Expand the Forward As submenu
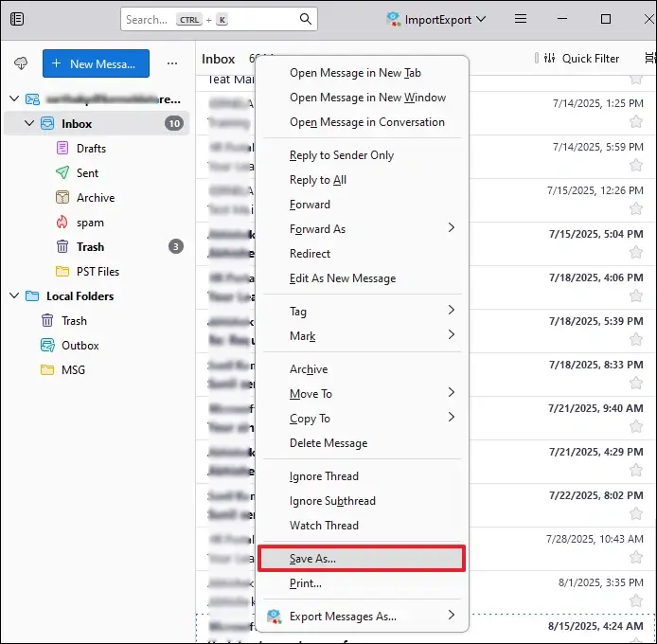The height and width of the screenshot is (644, 657). click(x=451, y=227)
